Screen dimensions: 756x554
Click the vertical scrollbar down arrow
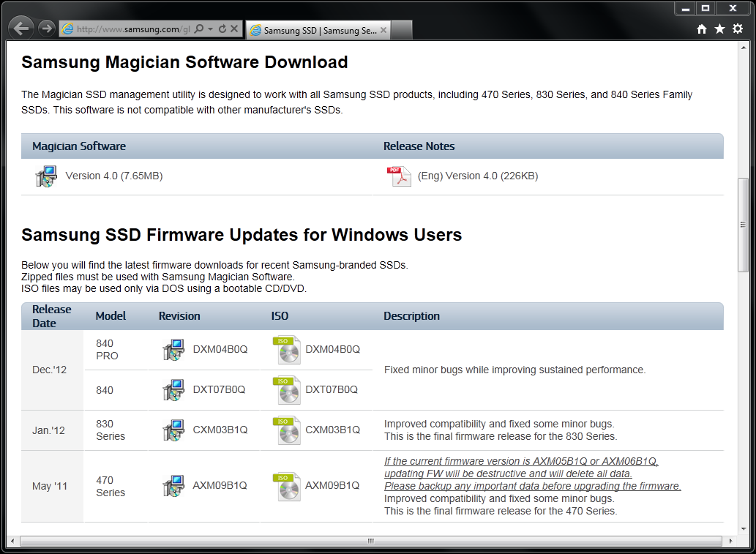point(743,529)
